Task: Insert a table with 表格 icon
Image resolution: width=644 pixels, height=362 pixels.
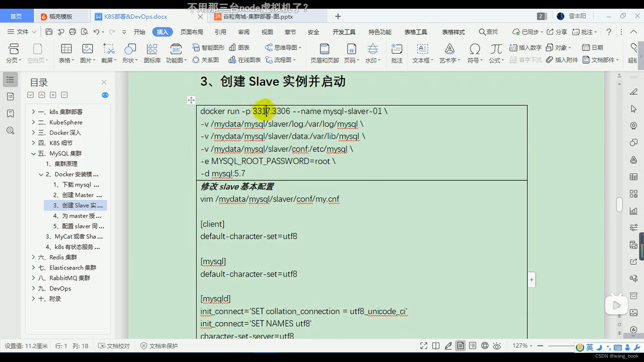Action: [66, 53]
